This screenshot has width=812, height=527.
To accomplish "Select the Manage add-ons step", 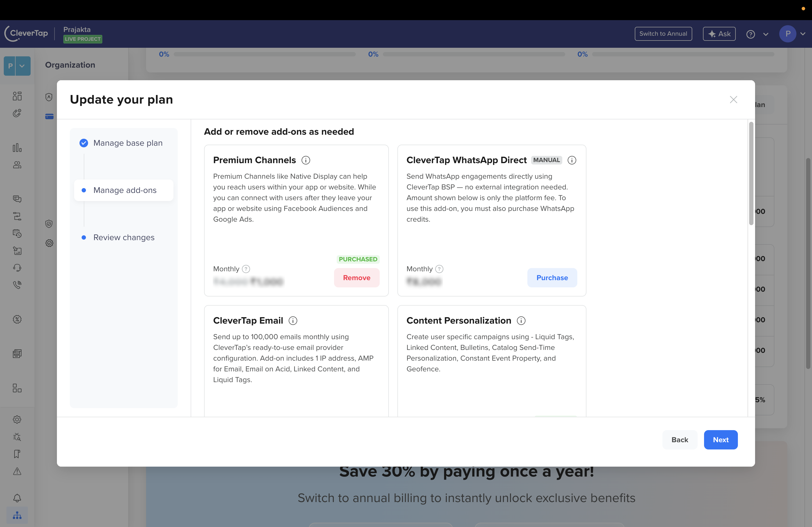I will 124,190.
